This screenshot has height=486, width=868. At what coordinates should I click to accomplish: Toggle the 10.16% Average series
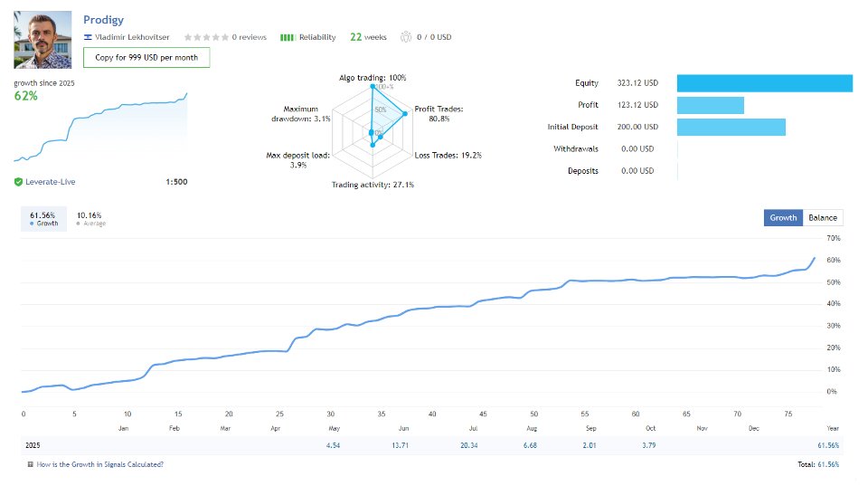pyautogui.click(x=90, y=218)
